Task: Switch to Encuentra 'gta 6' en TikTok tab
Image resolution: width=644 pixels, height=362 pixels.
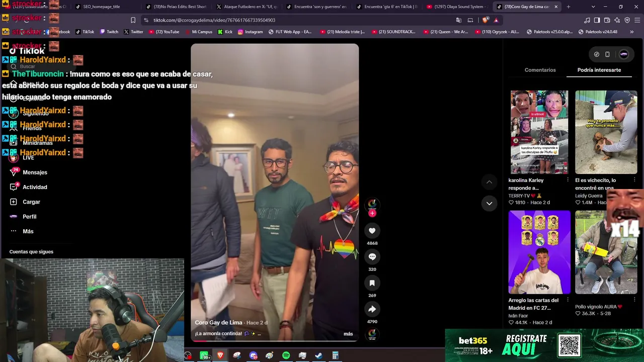Action: pos(386,7)
